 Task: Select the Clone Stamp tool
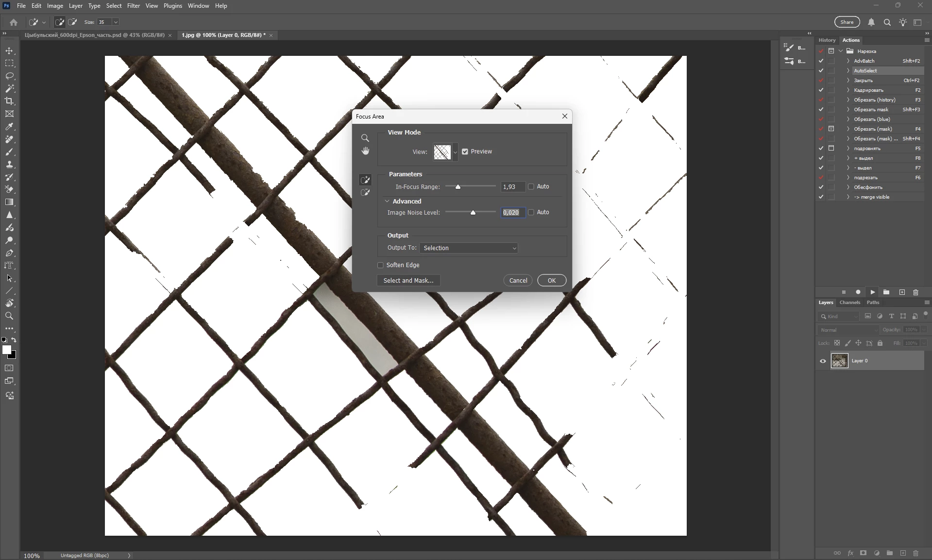point(9,165)
